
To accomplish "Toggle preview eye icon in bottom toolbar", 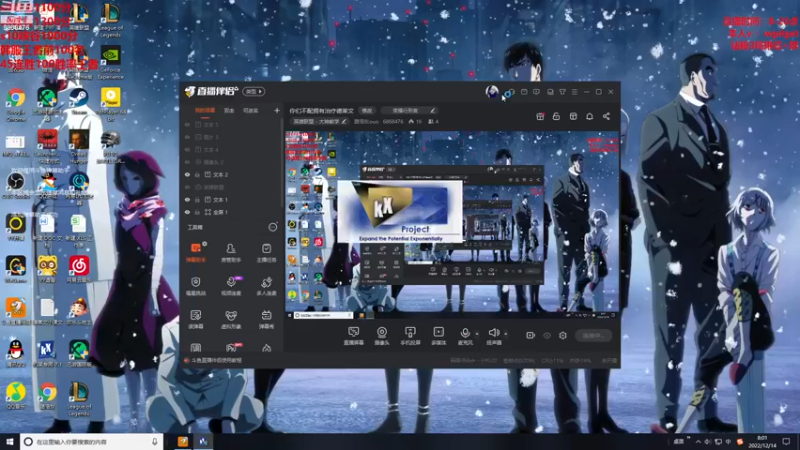I will pos(546,335).
